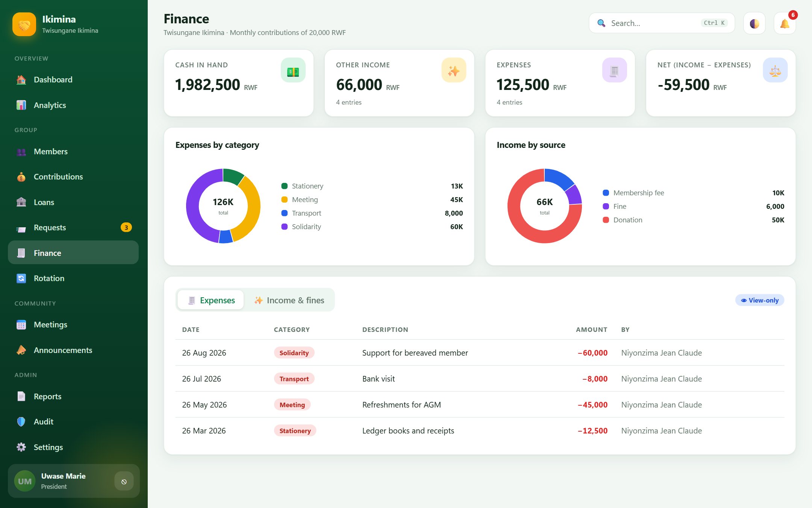Click the Ikimina handshake logo
This screenshot has width=812, height=508.
[x=24, y=24]
